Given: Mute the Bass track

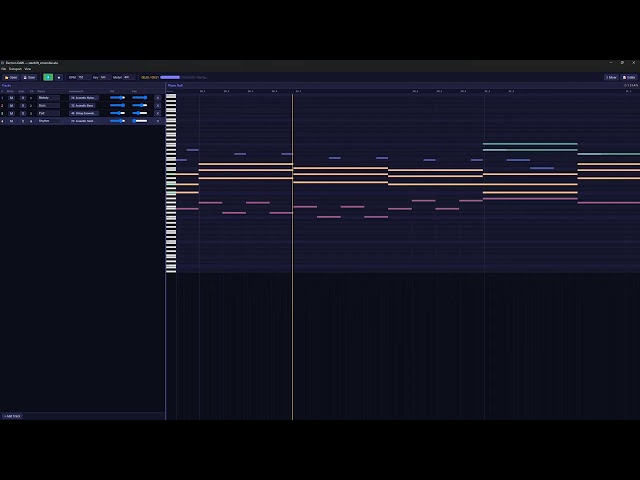Looking at the screenshot, I should pos(11,106).
